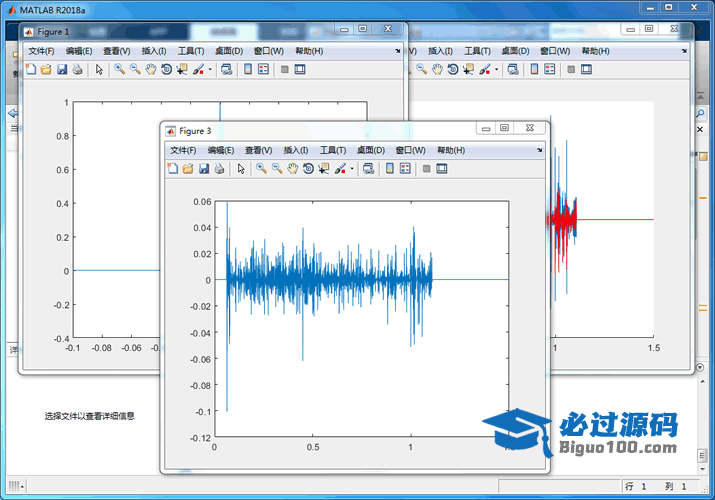
Task: Toggle Insert Colorbar in Figure 3 toolbar
Action: point(389,169)
